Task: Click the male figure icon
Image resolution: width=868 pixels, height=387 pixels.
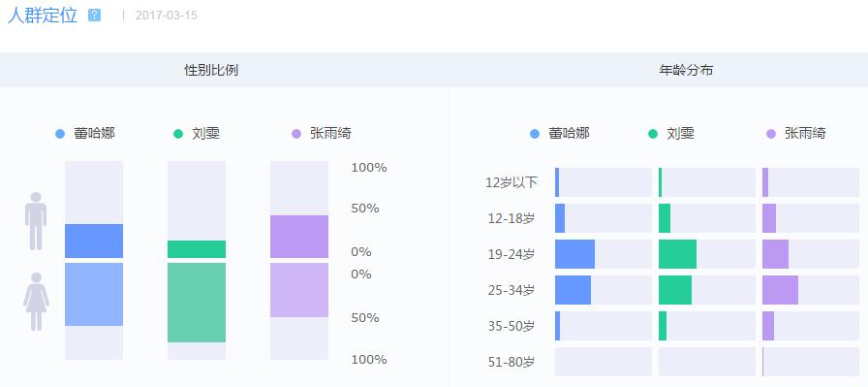Action: (36, 221)
